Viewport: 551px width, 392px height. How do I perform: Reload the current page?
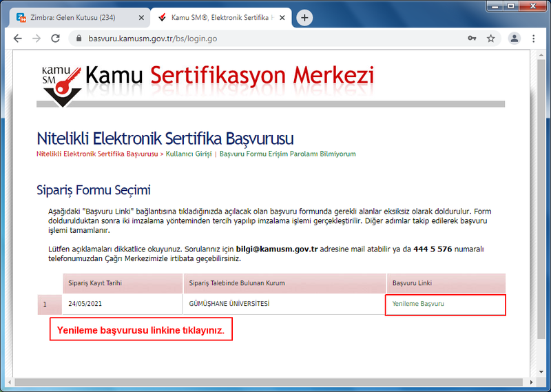point(55,39)
